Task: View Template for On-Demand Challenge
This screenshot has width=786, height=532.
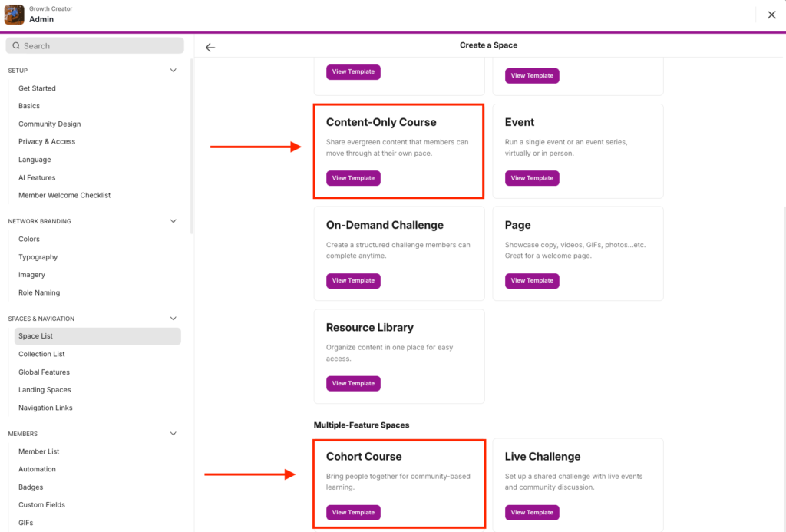Action: pos(353,280)
